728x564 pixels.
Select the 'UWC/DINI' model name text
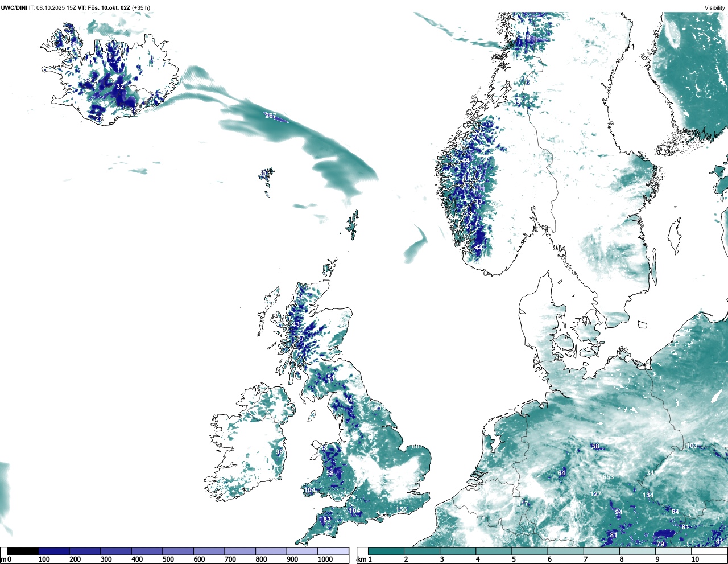(14, 8)
